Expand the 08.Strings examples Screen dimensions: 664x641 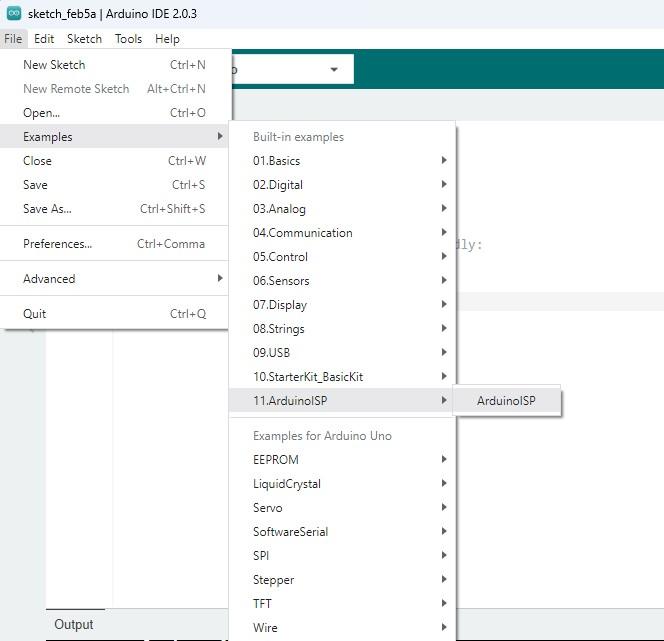click(x=343, y=329)
